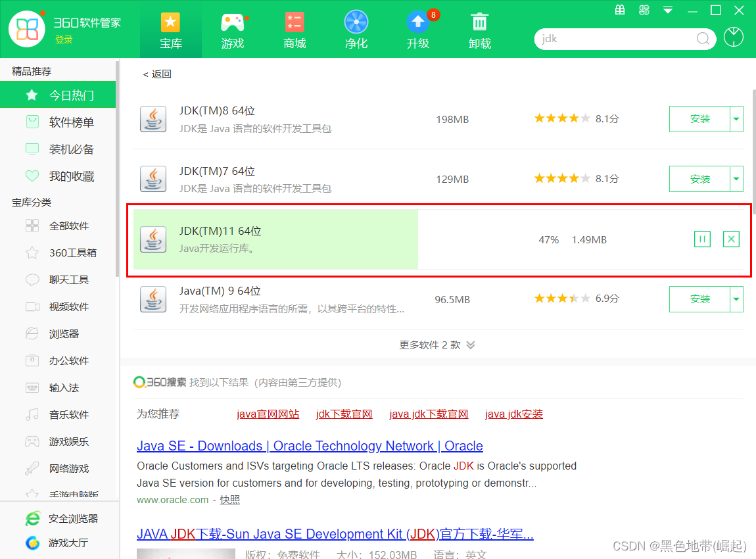Open the 升级 upgrade icon

point(418,23)
